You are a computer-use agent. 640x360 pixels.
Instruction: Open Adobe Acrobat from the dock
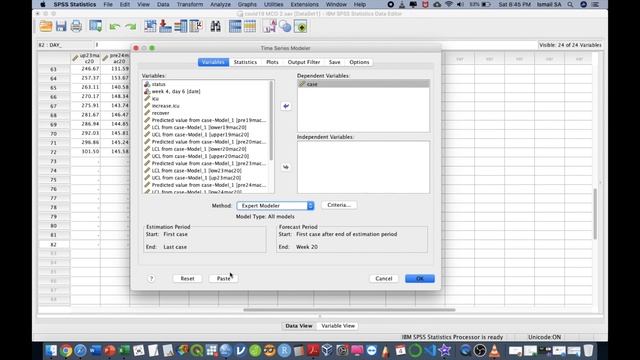click(x=313, y=350)
